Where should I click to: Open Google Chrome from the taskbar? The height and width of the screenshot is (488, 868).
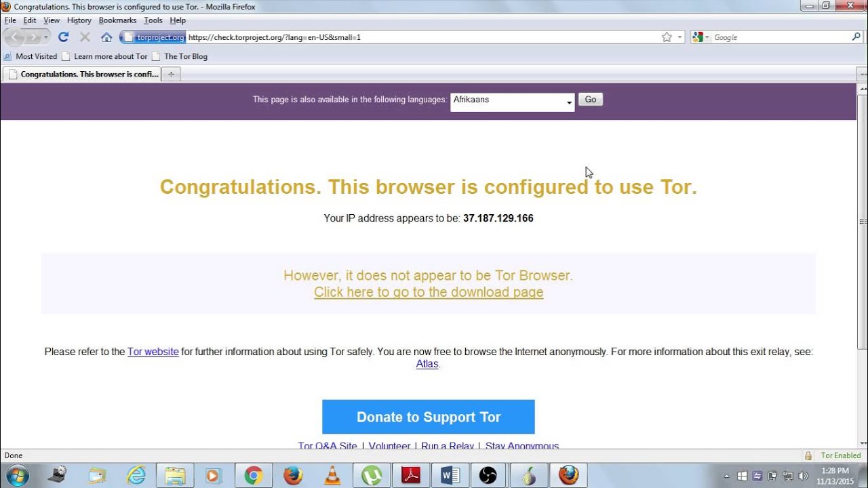click(254, 475)
